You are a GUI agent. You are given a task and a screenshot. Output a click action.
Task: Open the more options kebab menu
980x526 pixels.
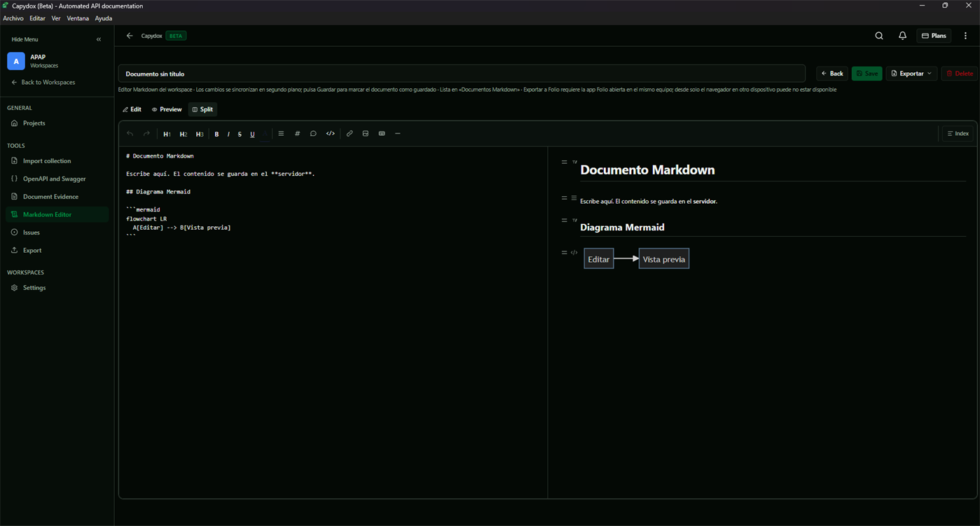coord(965,36)
